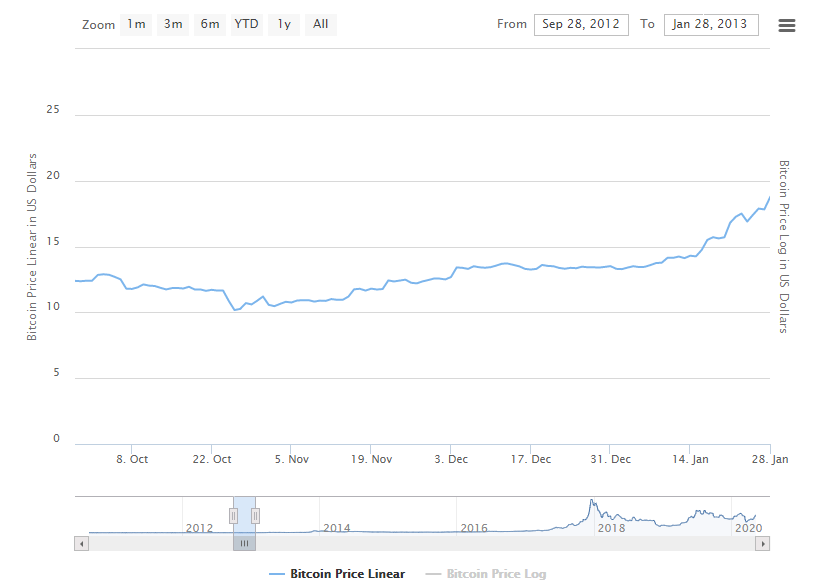Click the y-axis value 15
Image resolution: width=814 pixels, height=586 pixels.
point(53,241)
